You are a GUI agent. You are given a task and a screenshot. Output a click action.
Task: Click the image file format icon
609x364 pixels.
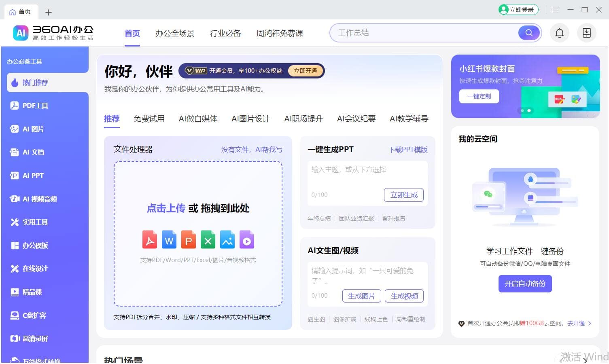tap(227, 239)
